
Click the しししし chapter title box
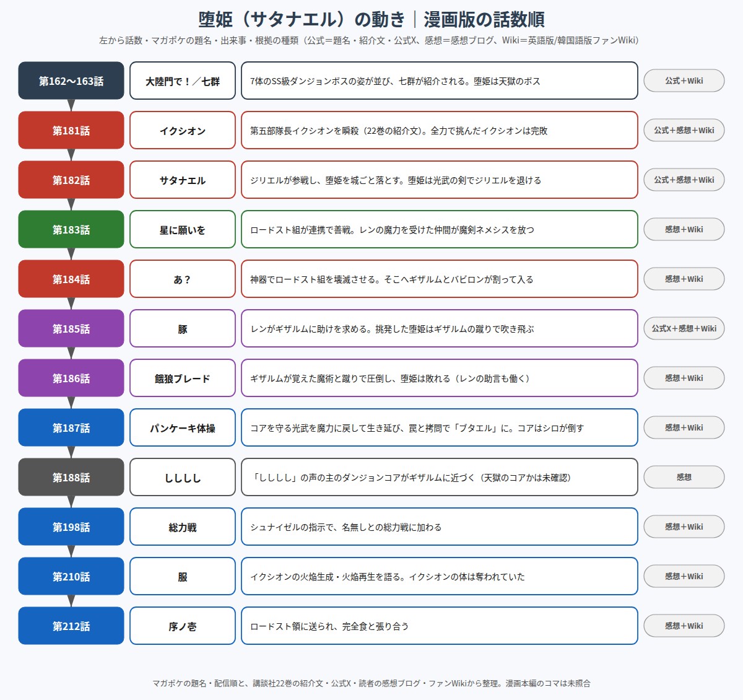tap(183, 477)
